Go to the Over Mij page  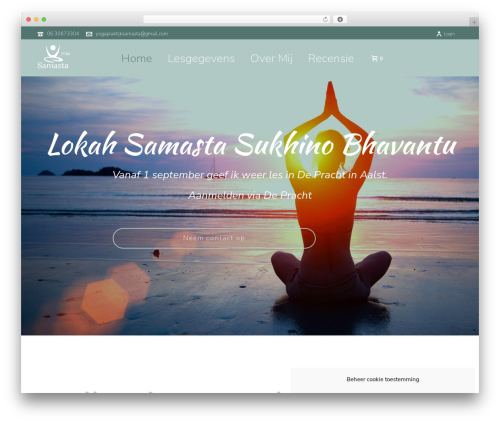(x=271, y=58)
